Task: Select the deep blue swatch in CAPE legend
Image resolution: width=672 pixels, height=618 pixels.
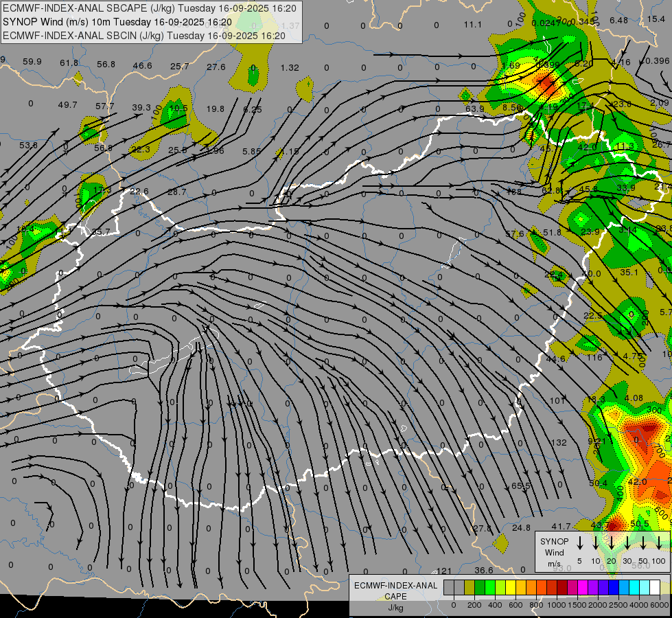Action: 613,587
